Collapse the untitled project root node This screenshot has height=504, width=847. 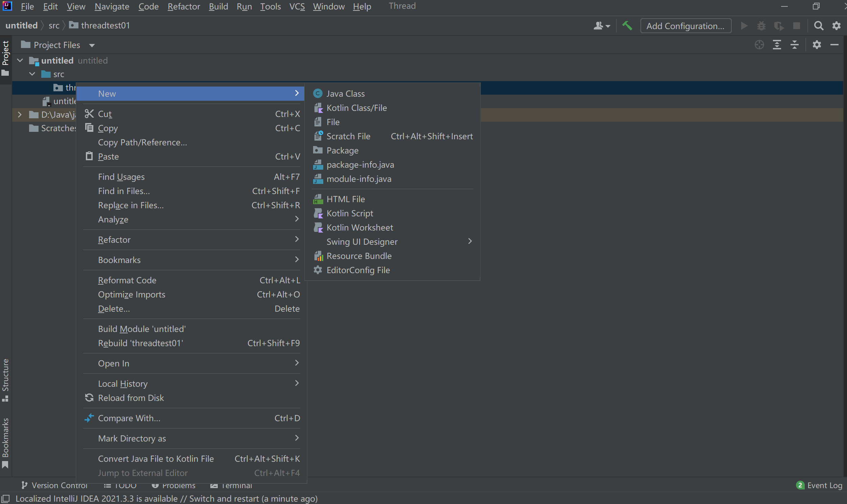click(20, 61)
